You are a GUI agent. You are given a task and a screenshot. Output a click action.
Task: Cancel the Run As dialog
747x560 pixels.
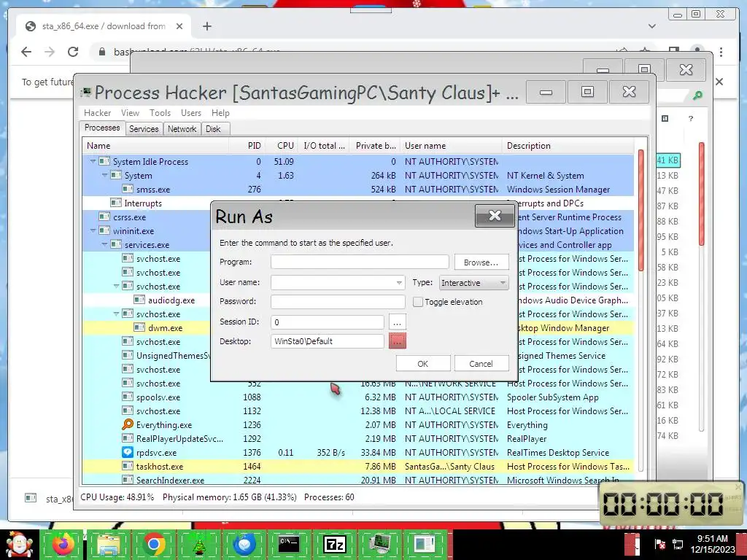pyautogui.click(x=481, y=363)
